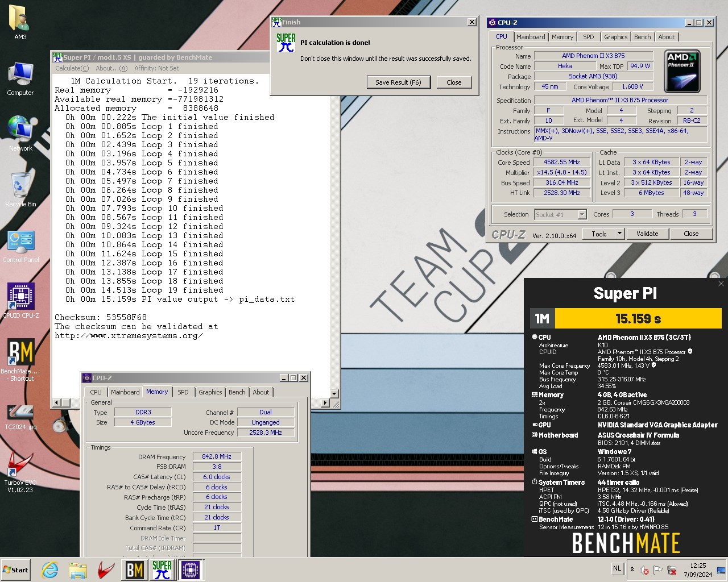Open the AM3 folder on the desktop
This screenshot has width=728, height=582.
(x=20, y=22)
